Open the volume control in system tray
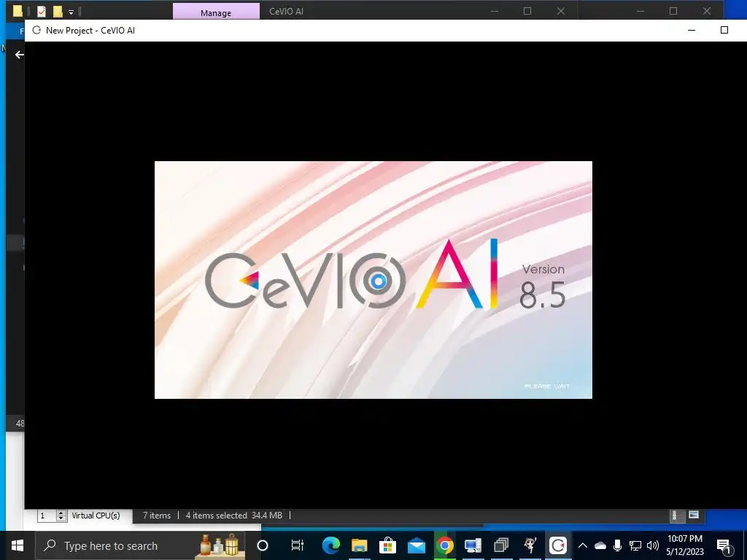This screenshot has height=560, width=747. pos(653,545)
